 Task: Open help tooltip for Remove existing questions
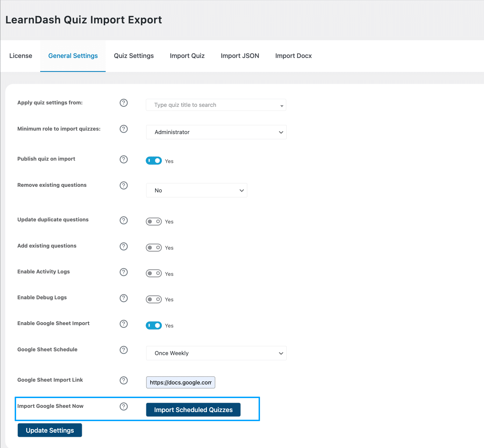click(x=124, y=185)
